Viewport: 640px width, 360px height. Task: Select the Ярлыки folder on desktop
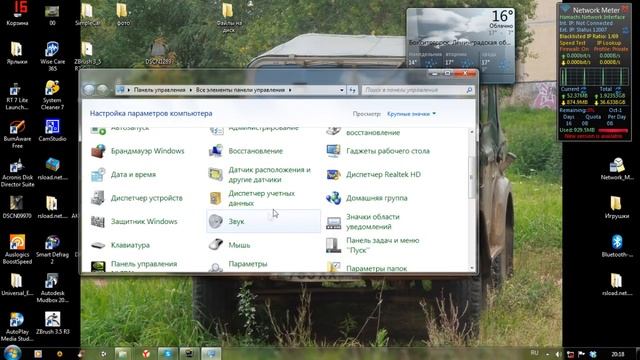click(17, 53)
